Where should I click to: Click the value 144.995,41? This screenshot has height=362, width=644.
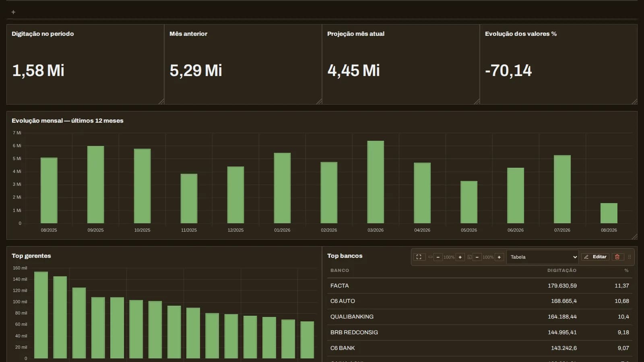point(562,332)
